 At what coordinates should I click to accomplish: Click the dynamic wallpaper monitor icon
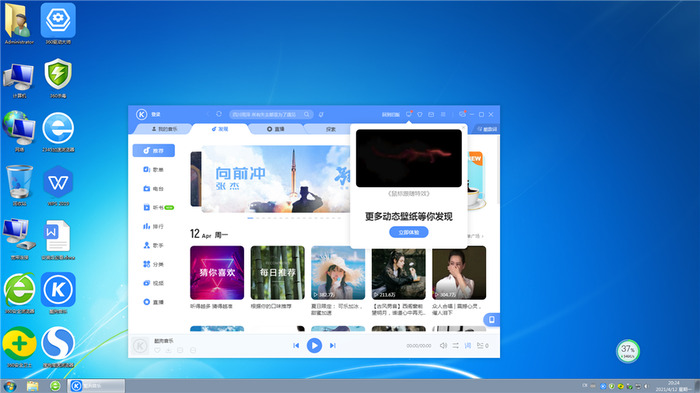[x=408, y=114]
